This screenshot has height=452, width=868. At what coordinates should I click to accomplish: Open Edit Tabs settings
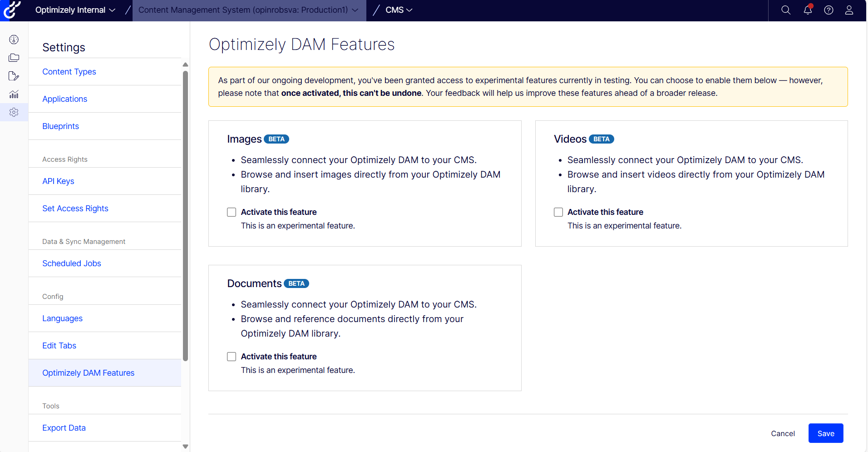coord(59,346)
